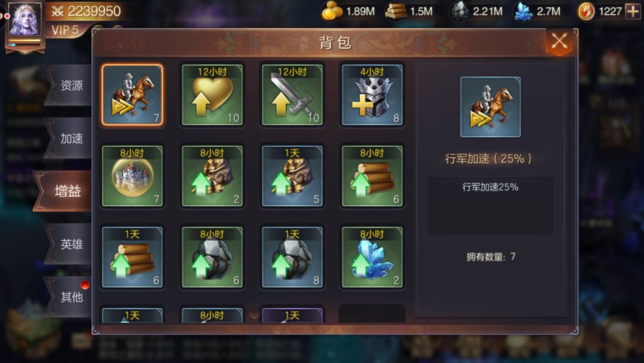
Task: Open the 其他 tab with red dot
Action: click(69, 297)
